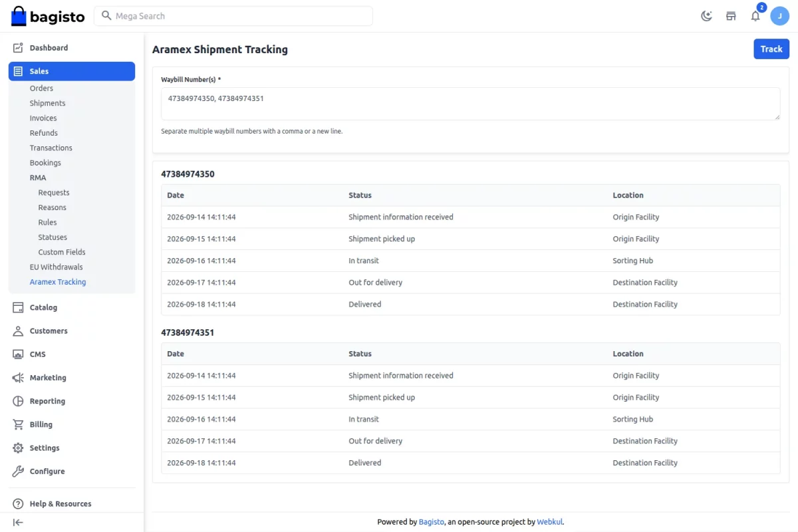Click the Billing cart icon
This screenshot has width=798, height=532.
point(18,424)
